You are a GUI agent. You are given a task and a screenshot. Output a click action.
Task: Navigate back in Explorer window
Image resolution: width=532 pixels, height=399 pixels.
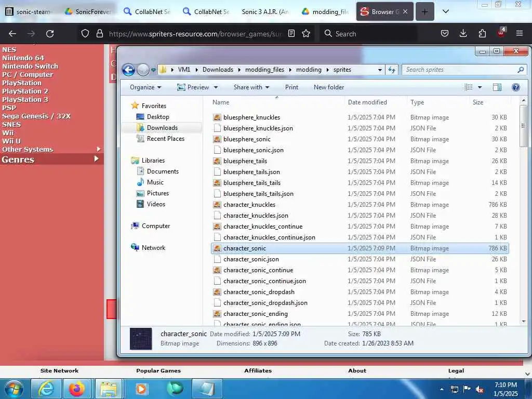(x=129, y=70)
